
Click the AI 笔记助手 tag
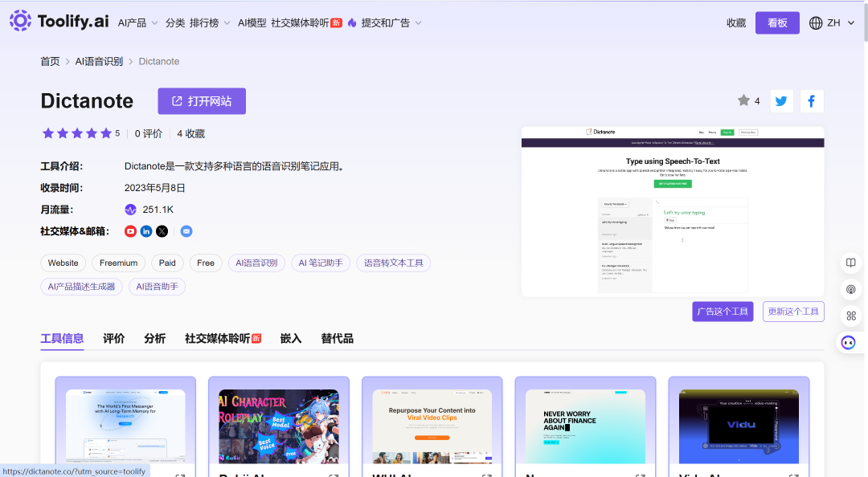coord(321,263)
